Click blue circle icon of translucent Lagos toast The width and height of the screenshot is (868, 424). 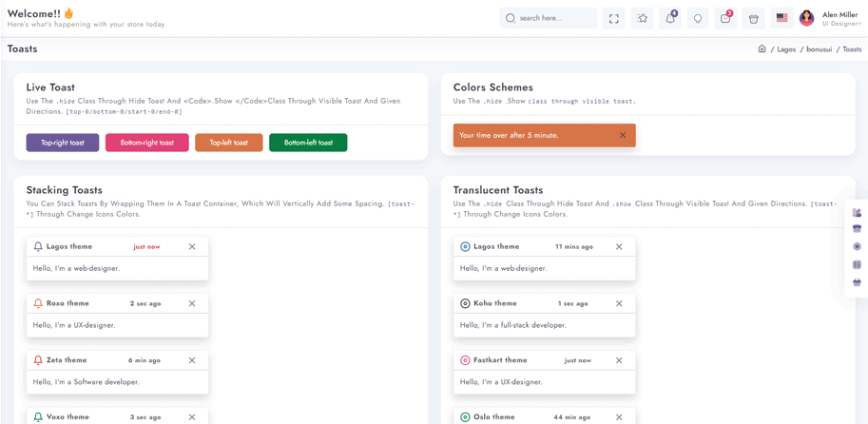pyautogui.click(x=465, y=247)
